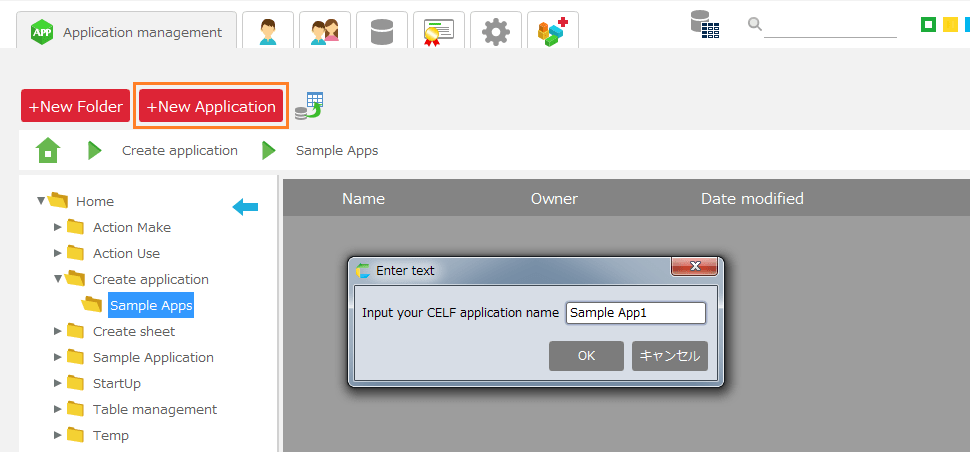Switch to Application management tab
Screen dimensions: 970x452
click(127, 31)
